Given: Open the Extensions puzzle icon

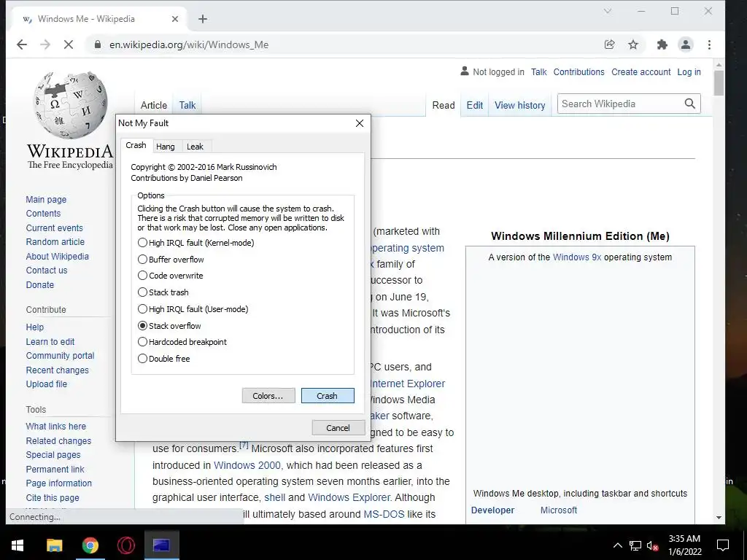Looking at the screenshot, I should [x=662, y=44].
